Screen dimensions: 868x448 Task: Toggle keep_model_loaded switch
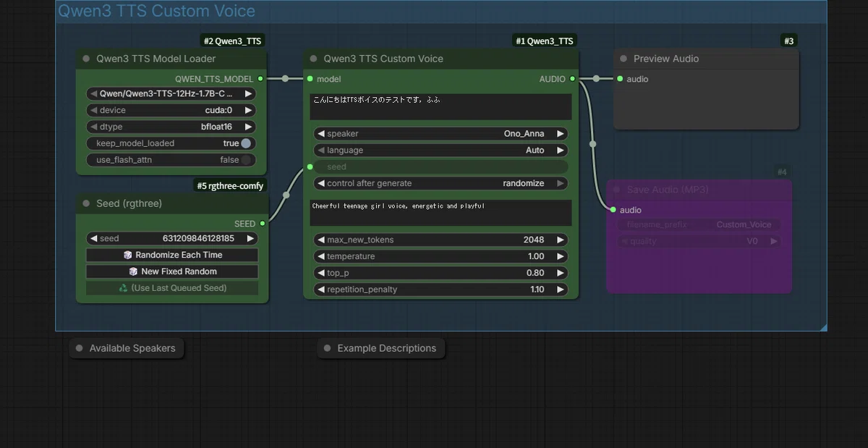click(246, 143)
